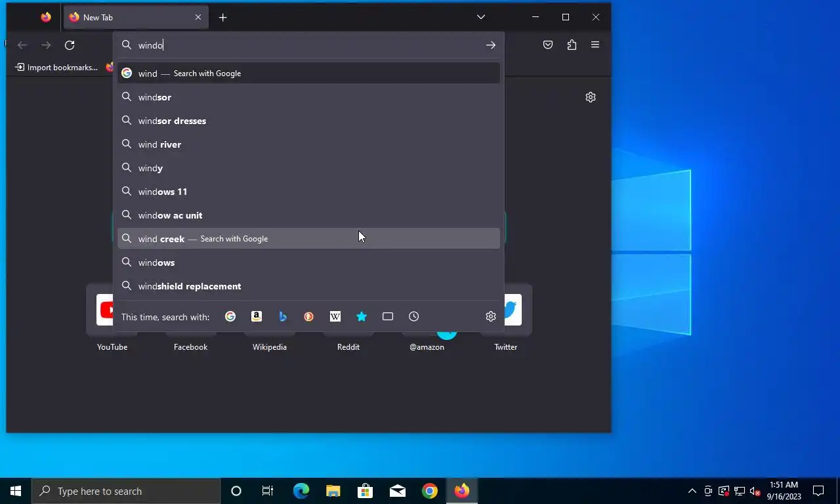840x504 pixels.
Task: Search this time with Wikipedia
Action: [x=335, y=316]
